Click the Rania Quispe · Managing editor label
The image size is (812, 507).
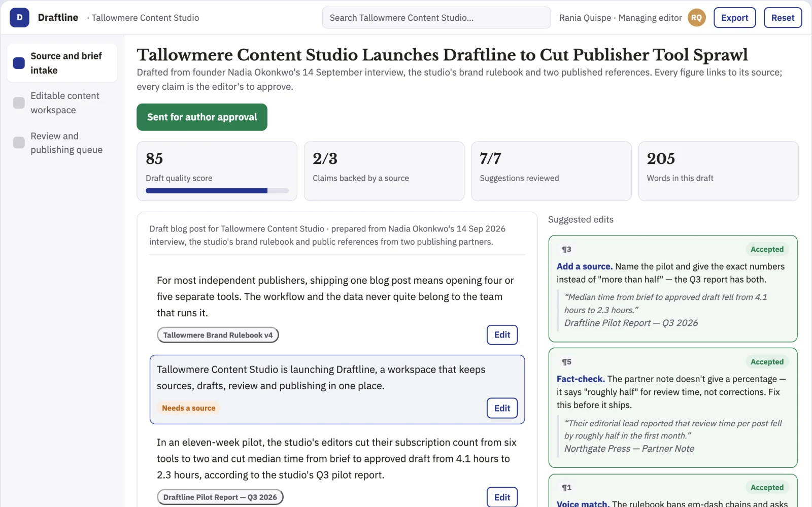(x=620, y=18)
